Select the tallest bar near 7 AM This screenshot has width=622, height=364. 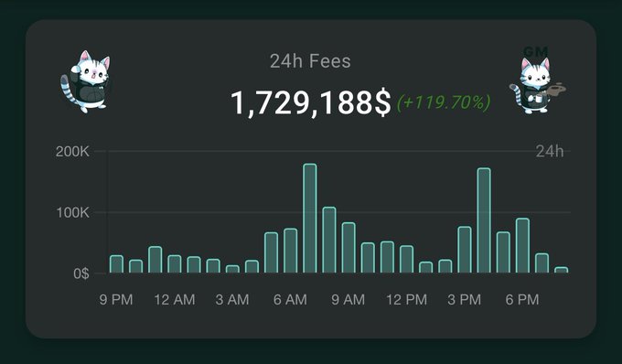point(310,218)
